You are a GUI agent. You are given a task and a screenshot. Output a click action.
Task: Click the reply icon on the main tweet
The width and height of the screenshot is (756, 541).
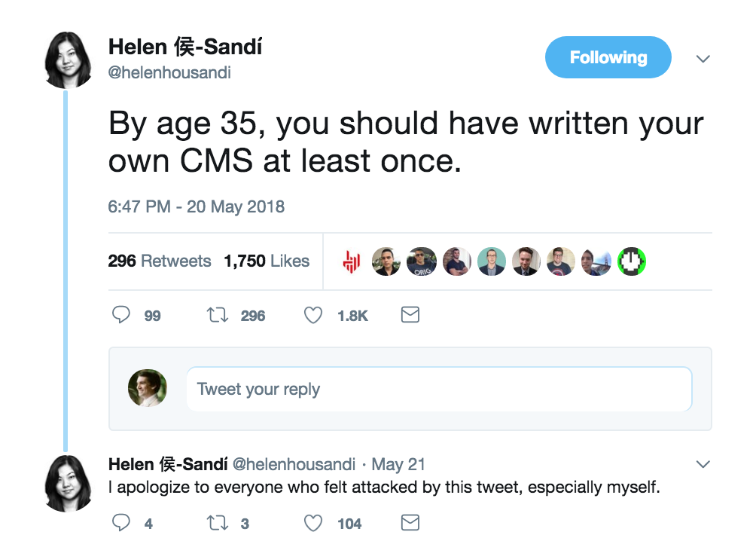tap(121, 315)
